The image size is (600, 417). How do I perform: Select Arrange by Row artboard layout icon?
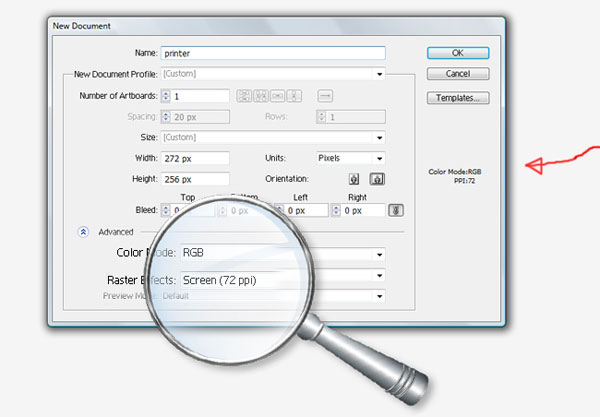[277, 96]
